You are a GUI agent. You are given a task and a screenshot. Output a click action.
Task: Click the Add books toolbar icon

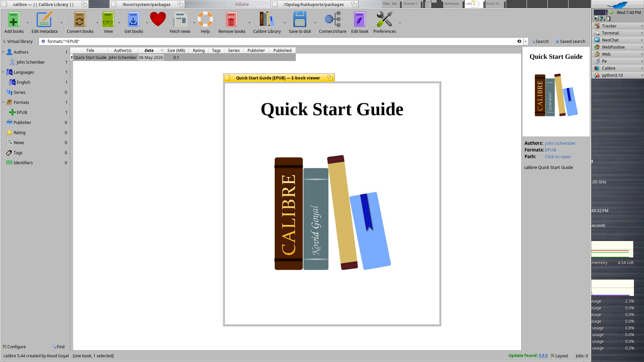coord(13,19)
